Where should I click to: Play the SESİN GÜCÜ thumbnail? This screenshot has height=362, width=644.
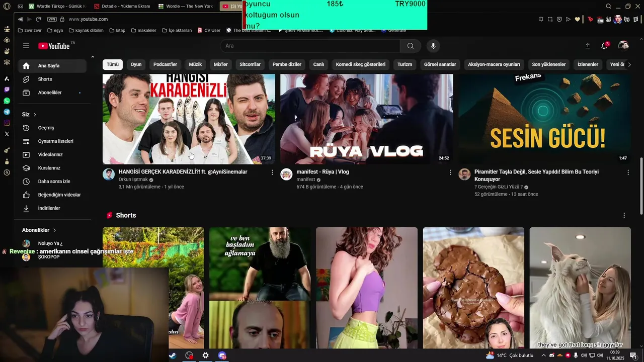pos(544,119)
